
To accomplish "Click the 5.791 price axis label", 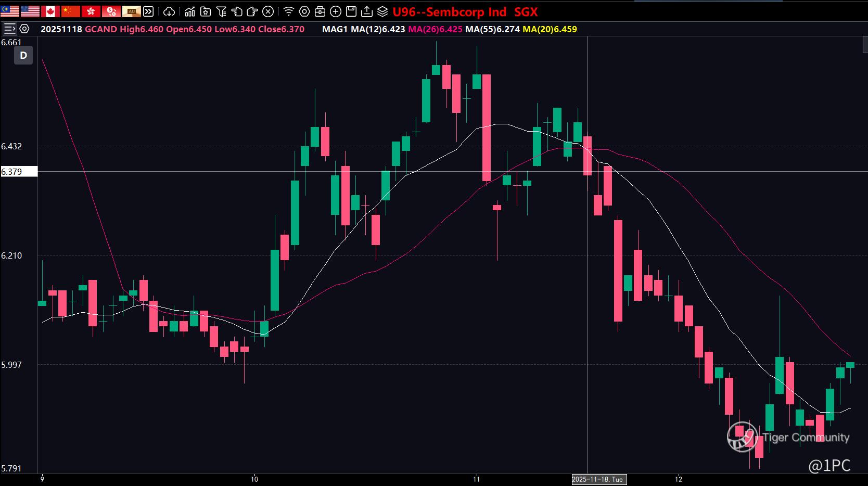I will [11, 468].
